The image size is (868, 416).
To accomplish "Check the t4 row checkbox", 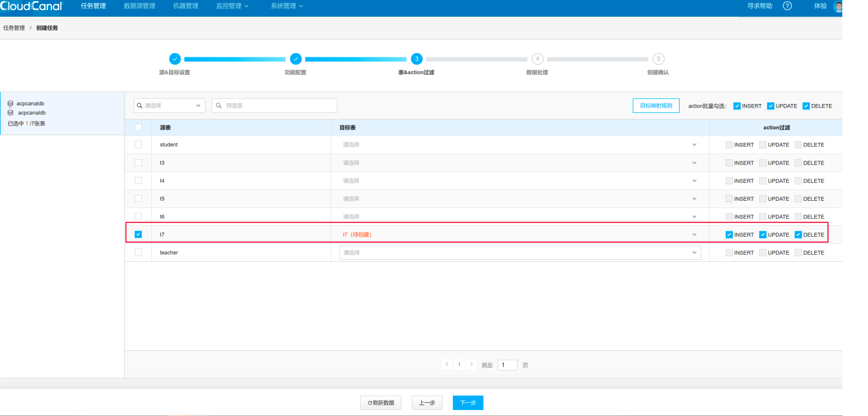I will 138,181.
